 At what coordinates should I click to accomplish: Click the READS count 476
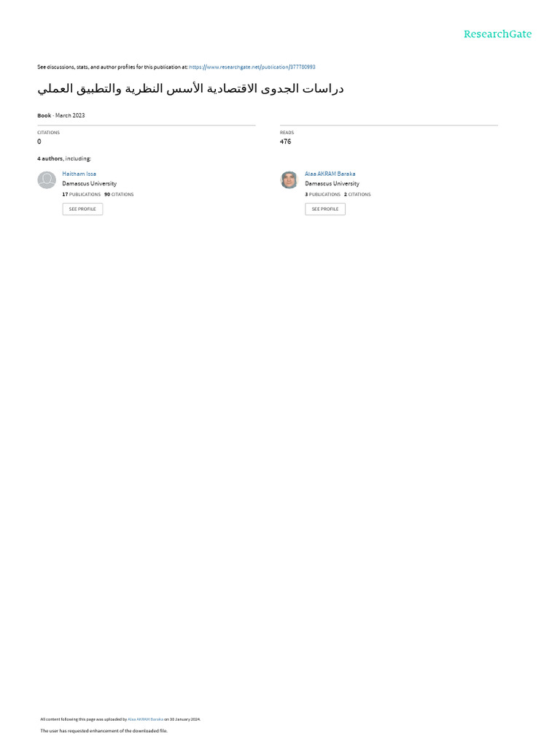285,142
